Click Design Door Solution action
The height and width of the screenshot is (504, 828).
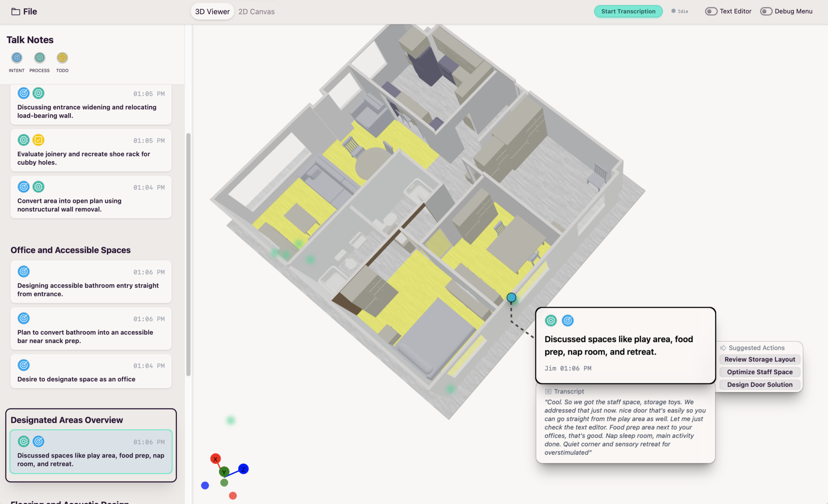[x=760, y=385]
